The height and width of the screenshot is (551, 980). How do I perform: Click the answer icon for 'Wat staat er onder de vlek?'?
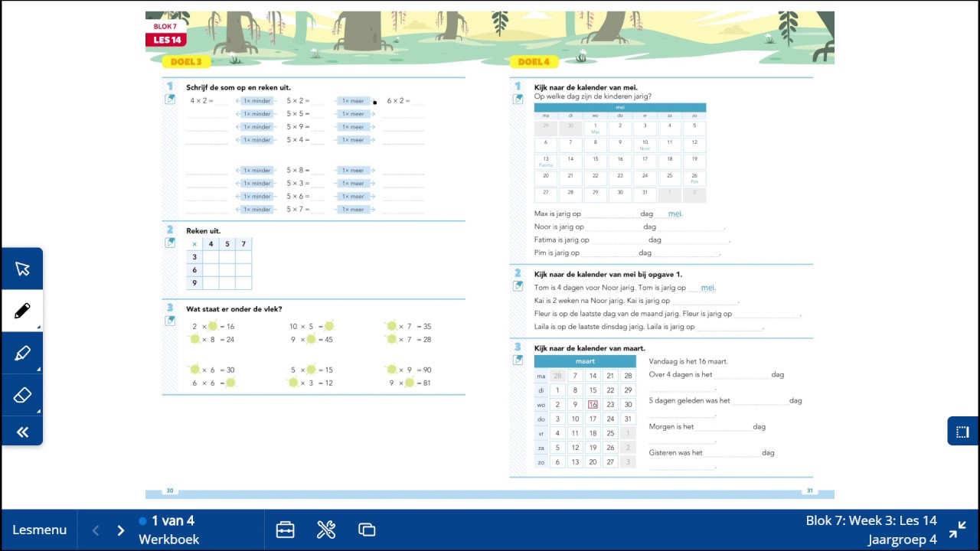pos(171,321)
